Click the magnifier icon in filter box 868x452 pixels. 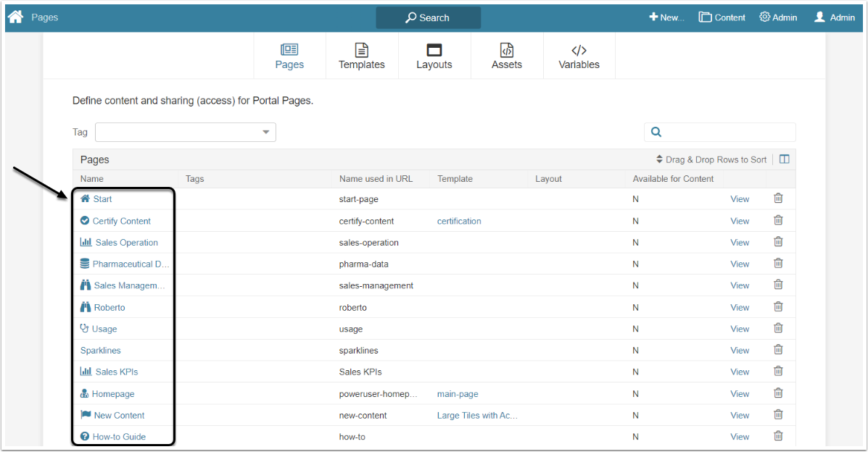(656, 132)
